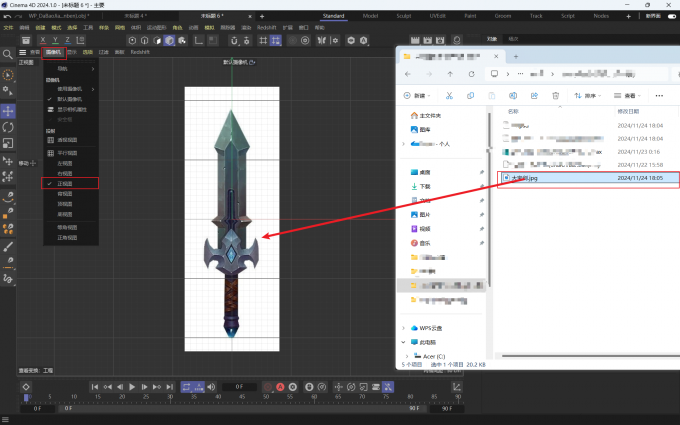Click Explorer up-one-level arrow
Viewport: 680px width, 425px height.
point(450,74)
